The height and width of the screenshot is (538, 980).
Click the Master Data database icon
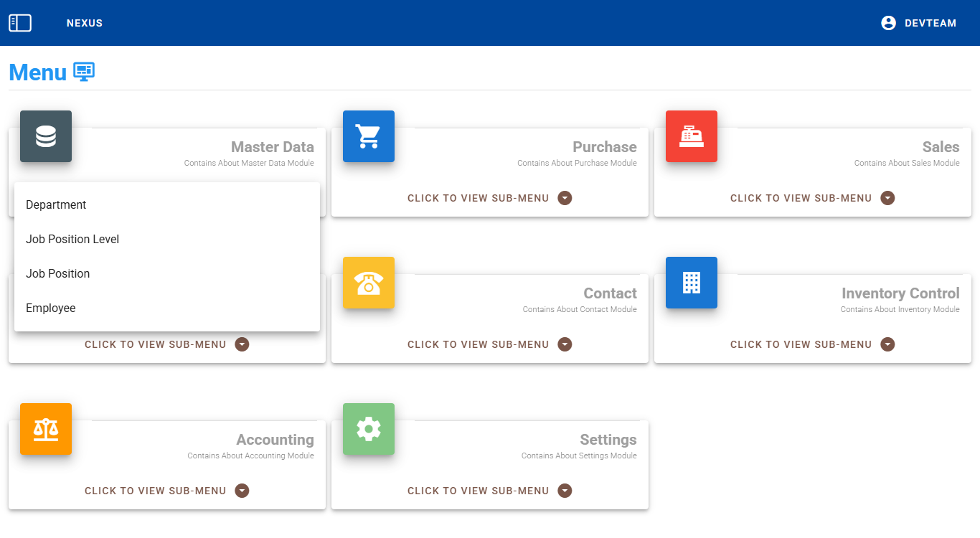pos(46,136)
